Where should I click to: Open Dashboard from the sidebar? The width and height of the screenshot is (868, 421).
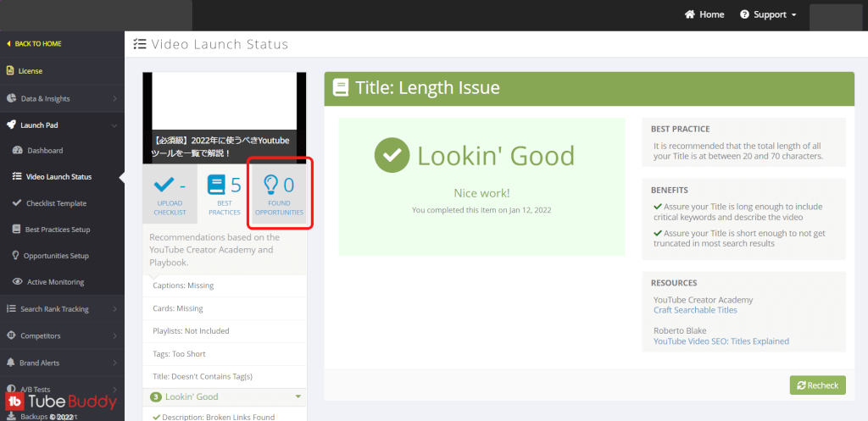pos(45,151)
